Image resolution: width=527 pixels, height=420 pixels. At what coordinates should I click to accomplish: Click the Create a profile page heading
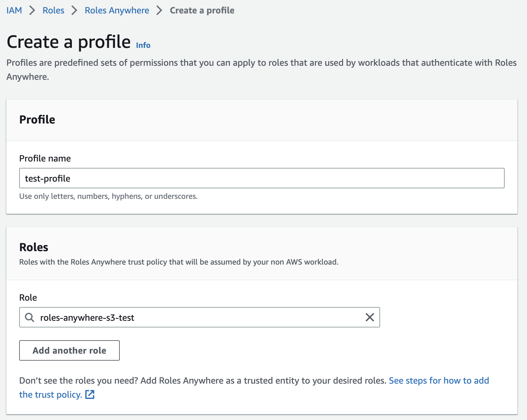[69, 42]
